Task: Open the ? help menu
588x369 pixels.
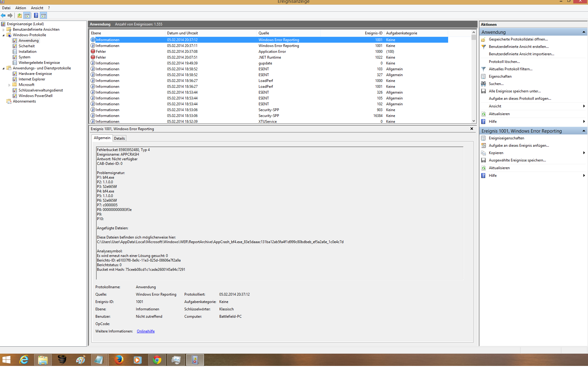Action: coord(49,8)
